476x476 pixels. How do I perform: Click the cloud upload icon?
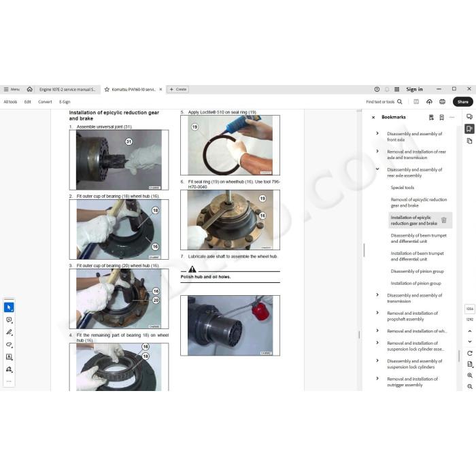[x=429, y=102]
